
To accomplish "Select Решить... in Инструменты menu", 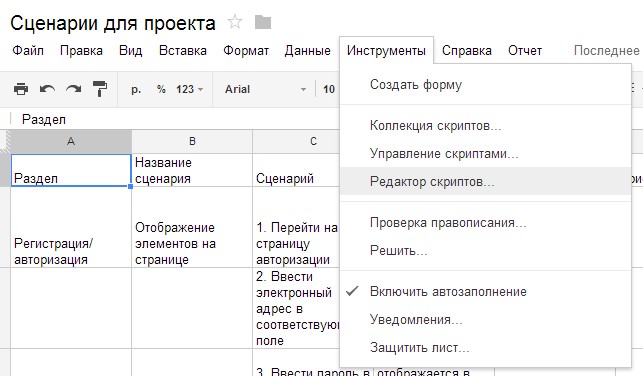I will coord(486,251).
